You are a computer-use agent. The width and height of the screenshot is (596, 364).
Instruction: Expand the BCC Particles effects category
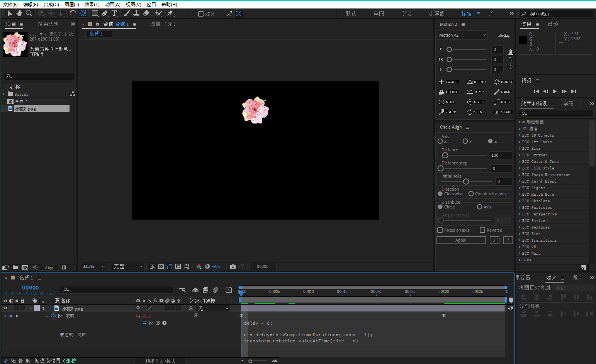click(520, 208)
